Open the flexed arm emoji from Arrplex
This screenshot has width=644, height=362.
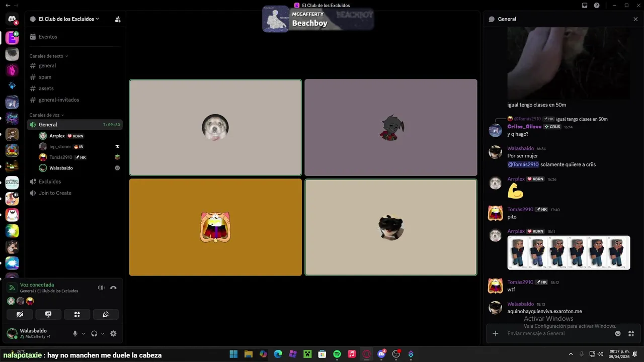pos(515,191)
